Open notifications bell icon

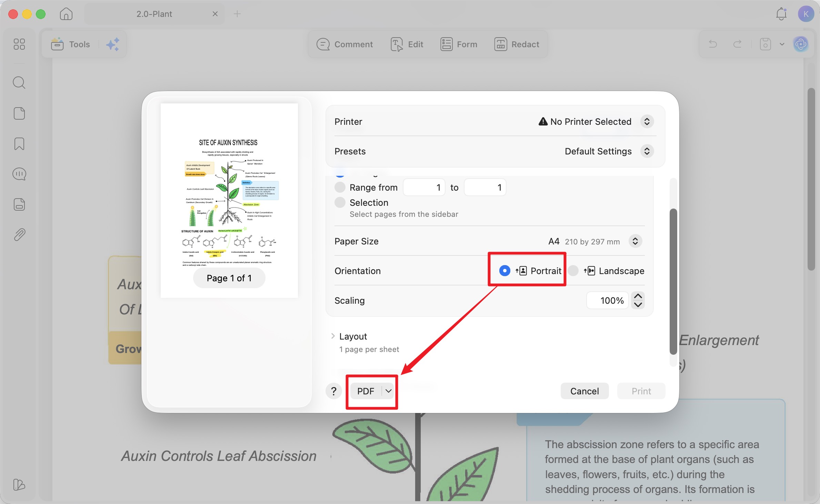point(781,14)
